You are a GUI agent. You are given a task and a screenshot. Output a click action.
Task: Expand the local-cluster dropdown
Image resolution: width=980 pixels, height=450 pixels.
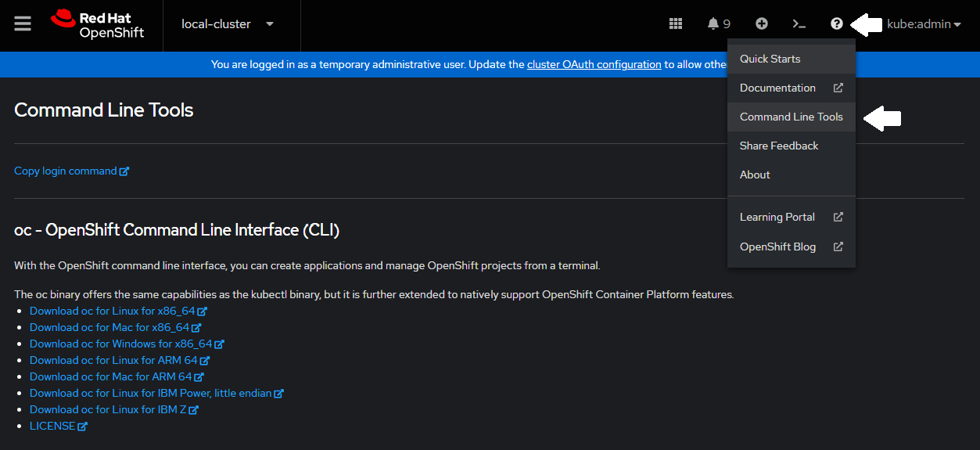[228, 23]
